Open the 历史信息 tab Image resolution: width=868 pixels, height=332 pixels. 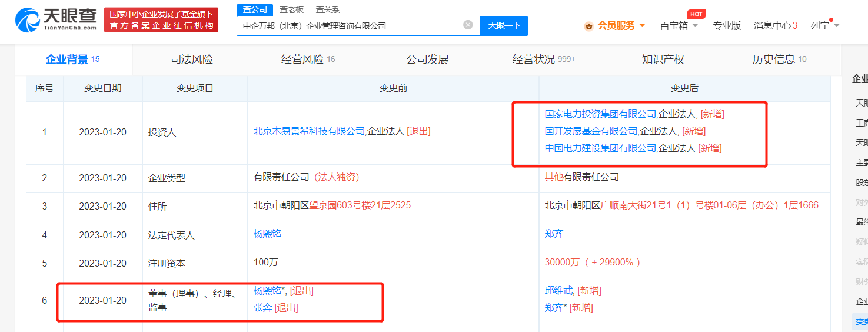pyautogui.click(x=779, y=59)
